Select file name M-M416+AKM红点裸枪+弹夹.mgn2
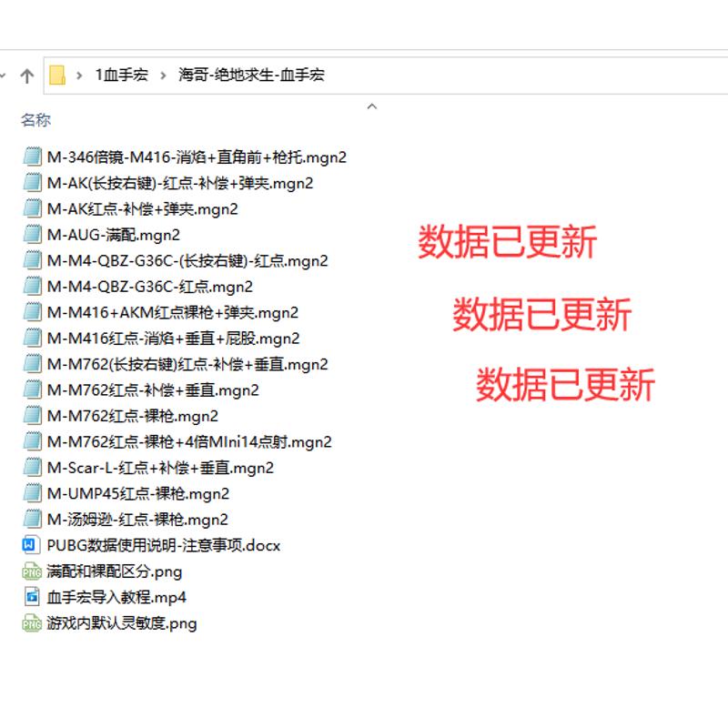Image resolution: width=728 pixels, height=728 pixels. coord(173,313)
